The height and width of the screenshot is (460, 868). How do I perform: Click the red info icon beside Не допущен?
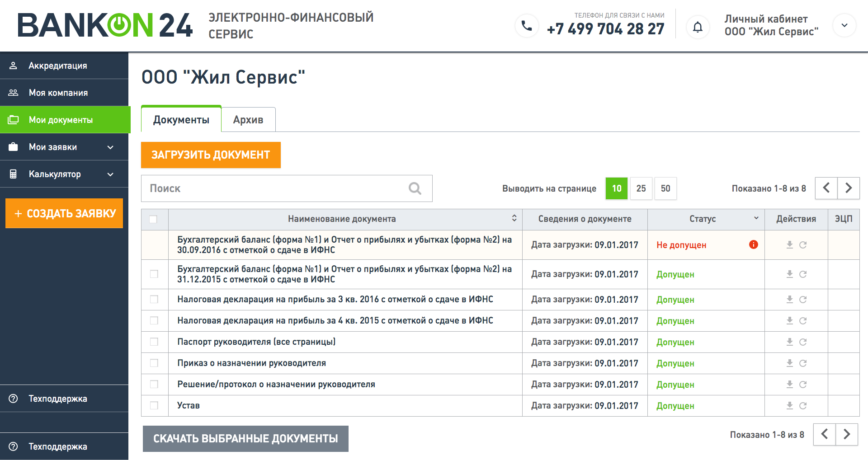point(753,244)
